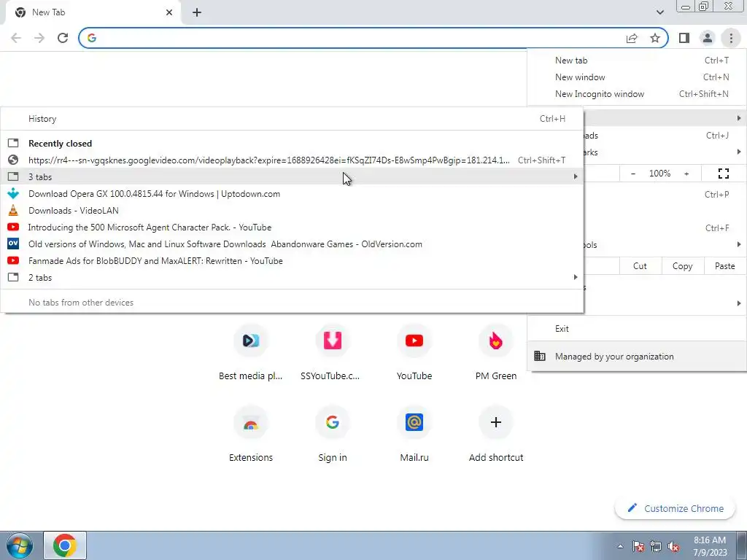
Task: Reopen Microsoft Agent Character Pack YouTube video
Action: pyautogui.click(x=292, y=227)
